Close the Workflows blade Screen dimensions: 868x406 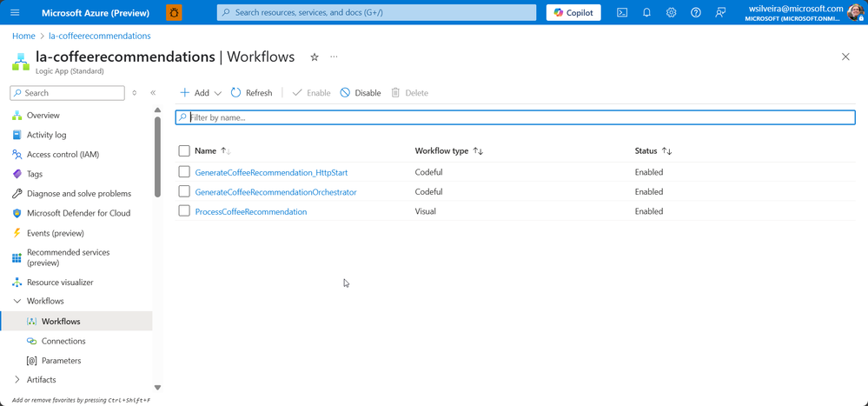[845, 57]
